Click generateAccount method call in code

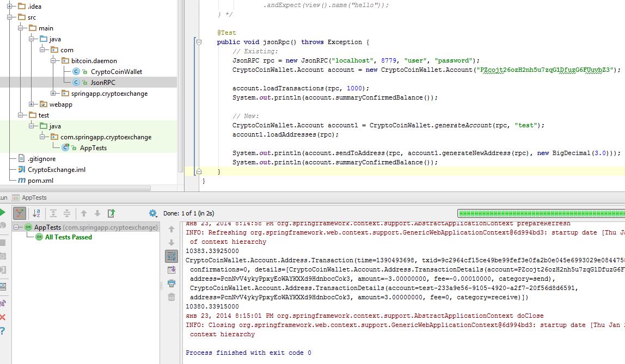(x=463, y=126)
